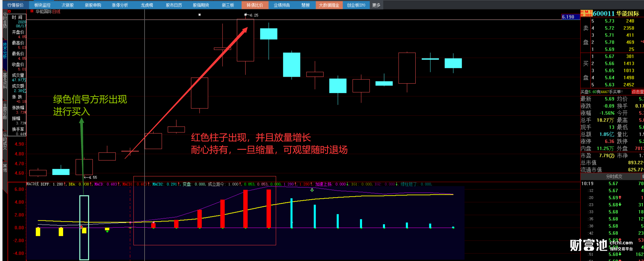
Task: Click the 总手 18.27万 value
Action: (x=605, y=120)
